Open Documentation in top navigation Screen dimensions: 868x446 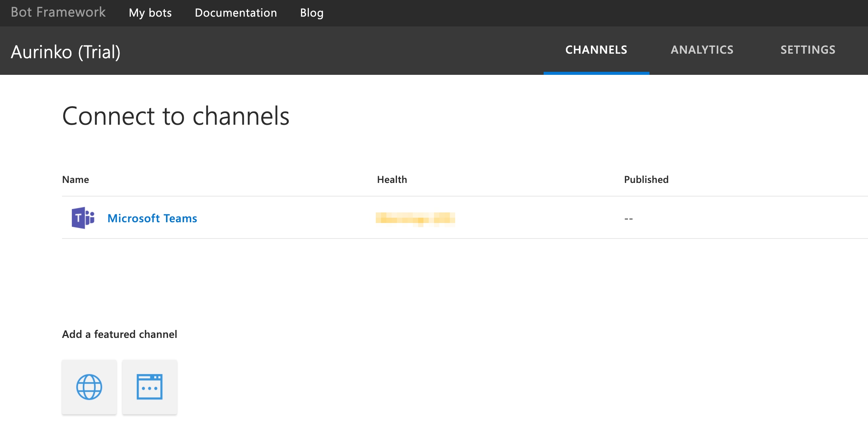tap(236, 13)
